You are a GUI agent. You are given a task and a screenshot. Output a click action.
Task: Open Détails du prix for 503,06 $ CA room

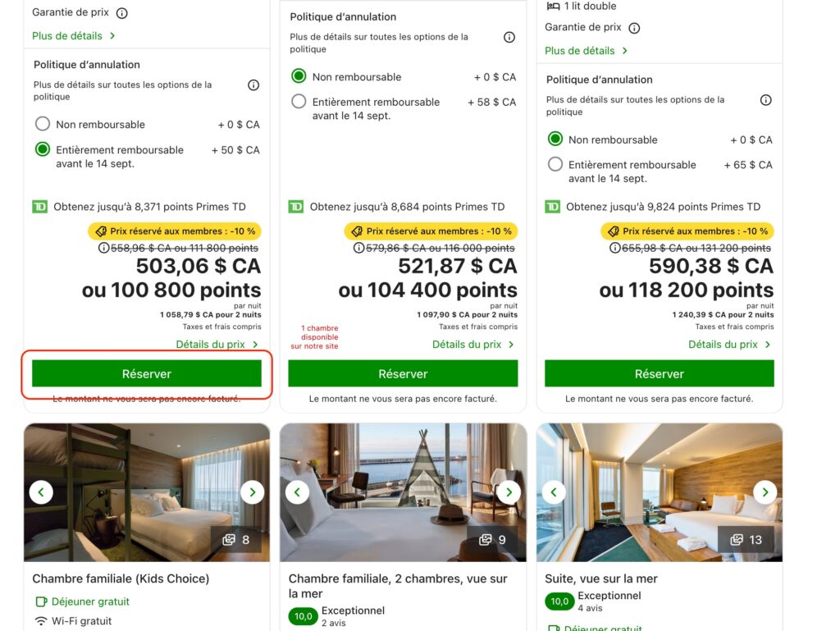(x=217, y=345)
